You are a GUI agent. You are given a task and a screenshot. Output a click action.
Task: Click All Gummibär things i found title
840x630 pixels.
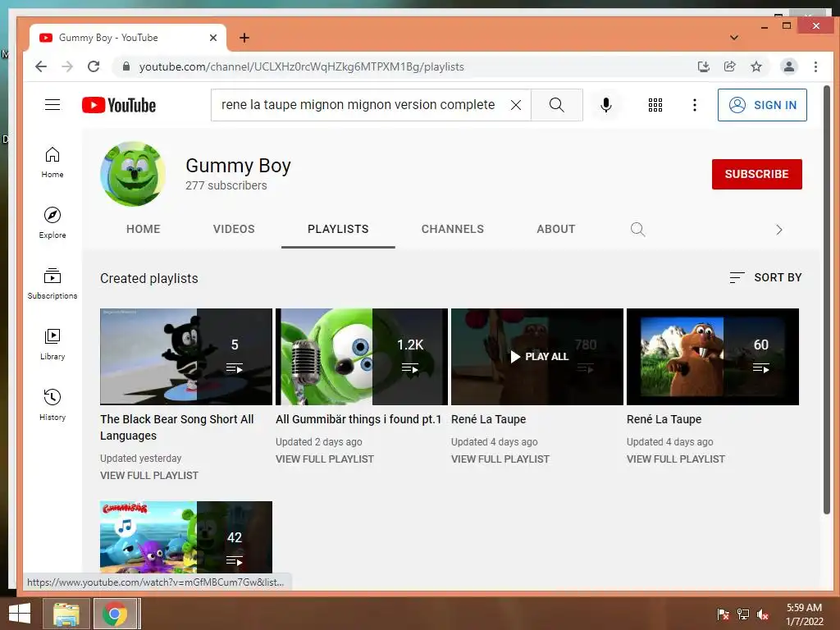click(x=358, y=419)
